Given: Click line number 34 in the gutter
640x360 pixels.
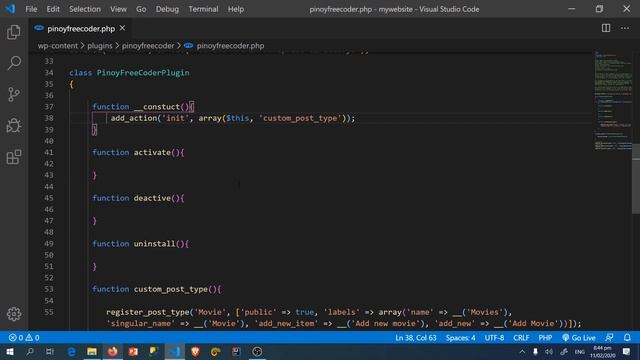Looking at the screenshot, I should tap(49, 73).
